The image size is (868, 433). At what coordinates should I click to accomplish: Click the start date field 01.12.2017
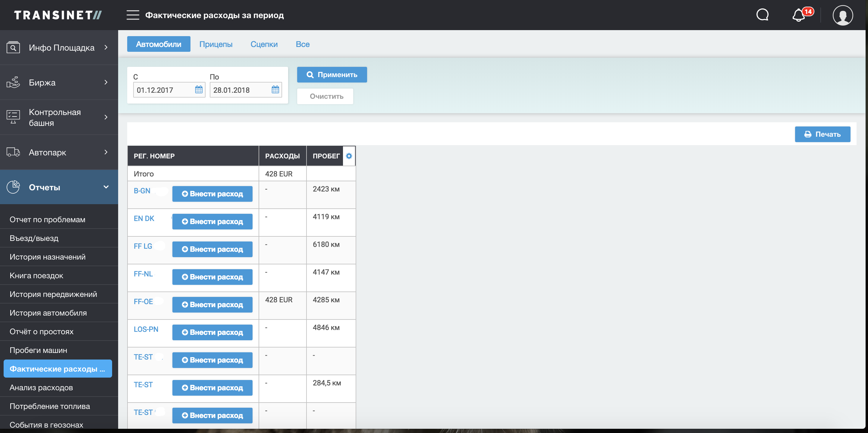click(x=163, y=90)
